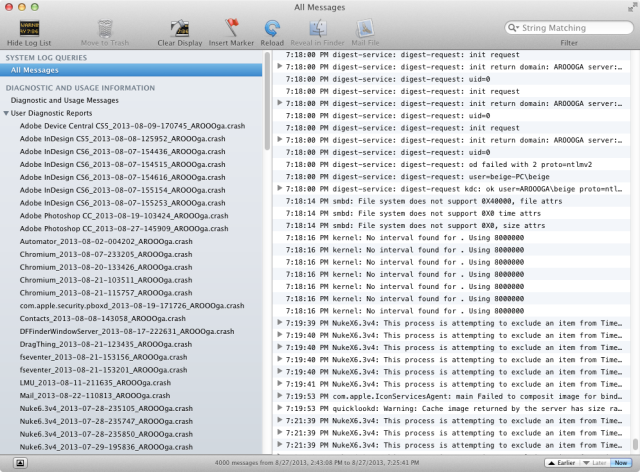Open Nuke6.3v4 235850 crash report
Image resolution: width=640 pixels, height=472 pixels.
[106, 434]
